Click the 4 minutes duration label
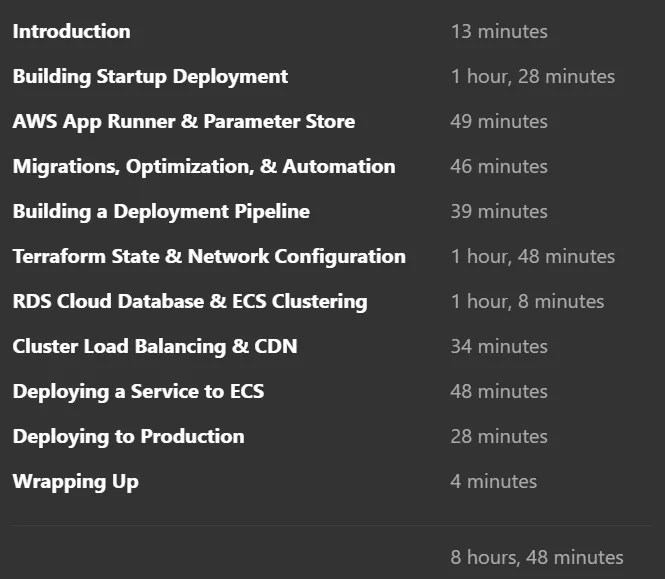This screenshot has width=665, height=579. click(494, 481)
